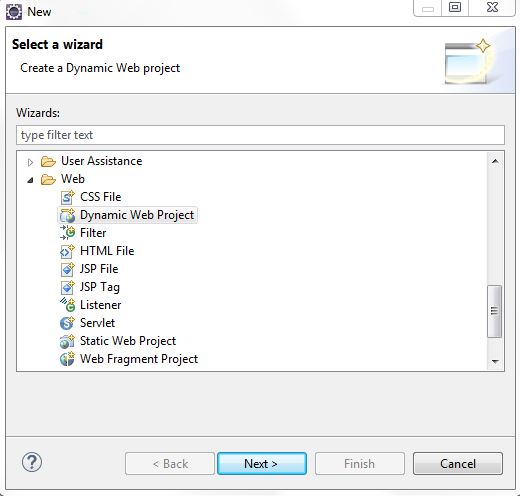
Task: Focus the type filter text field
Action: point(260,135)
